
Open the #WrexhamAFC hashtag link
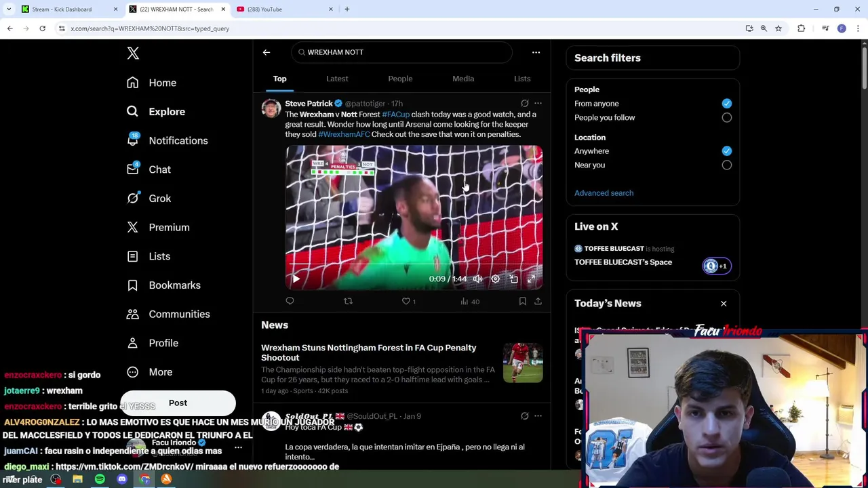[x=344, y=134]
